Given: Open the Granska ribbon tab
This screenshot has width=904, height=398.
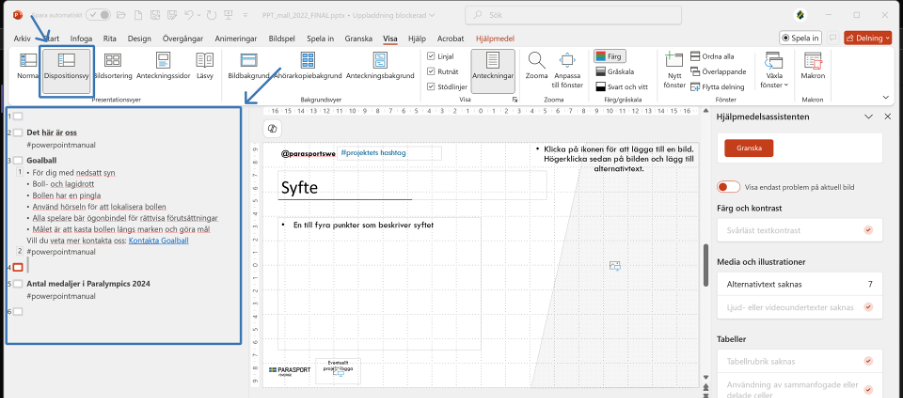Looking at the screenshot, I should pyautogui.click(x=359, y=39).
